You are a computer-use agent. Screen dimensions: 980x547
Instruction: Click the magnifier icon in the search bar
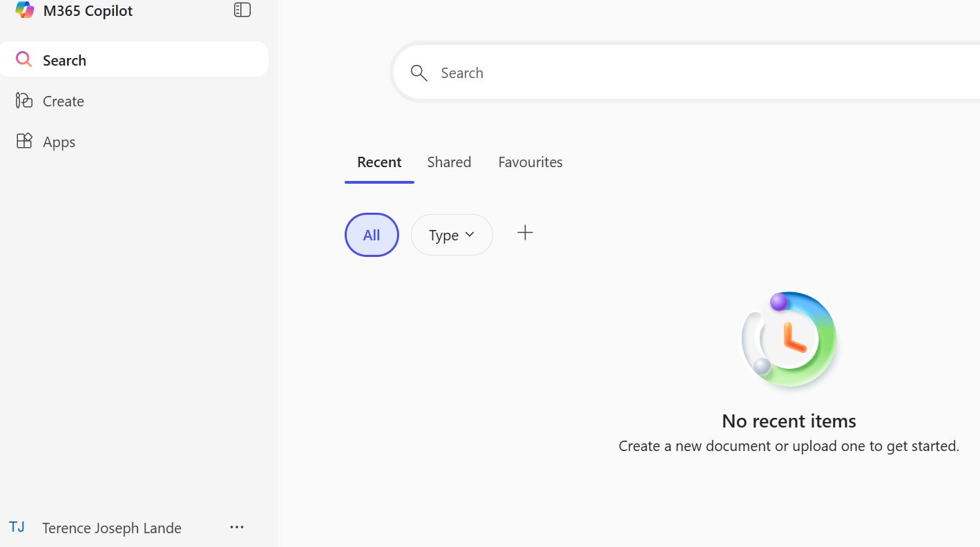tap(419, 73)
